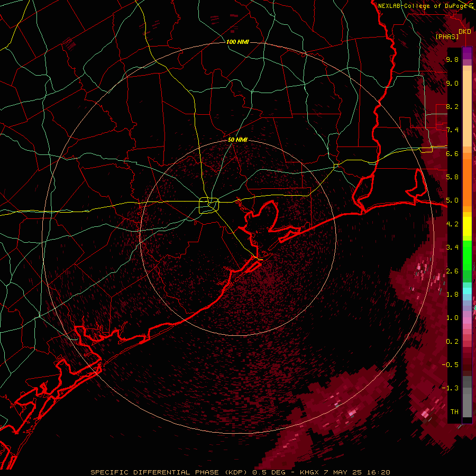Click the yellow segment of color scale
This screenshot has width=476, height=476.
point(467,226)
